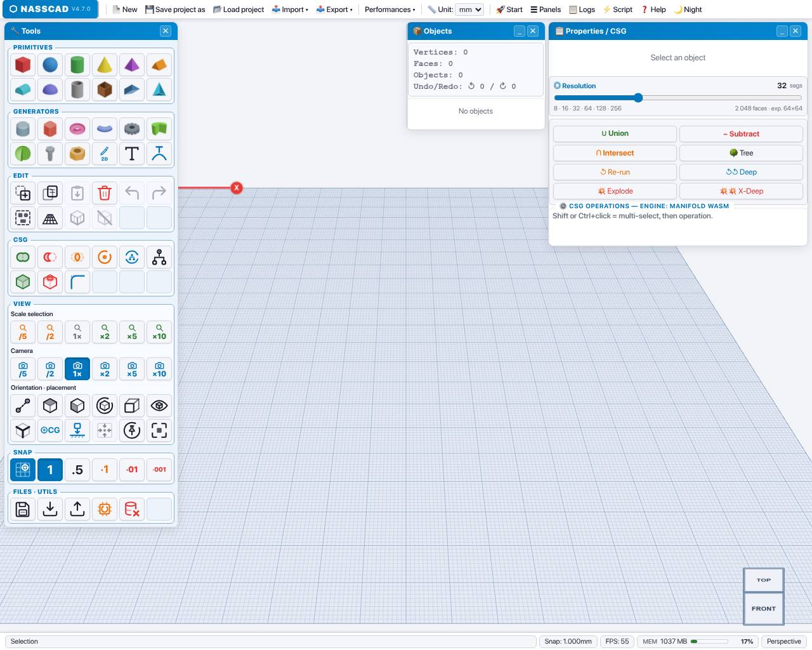Click the X-Deep button
The width and height of the screenshot is (812, 650).
click(741, 191)
